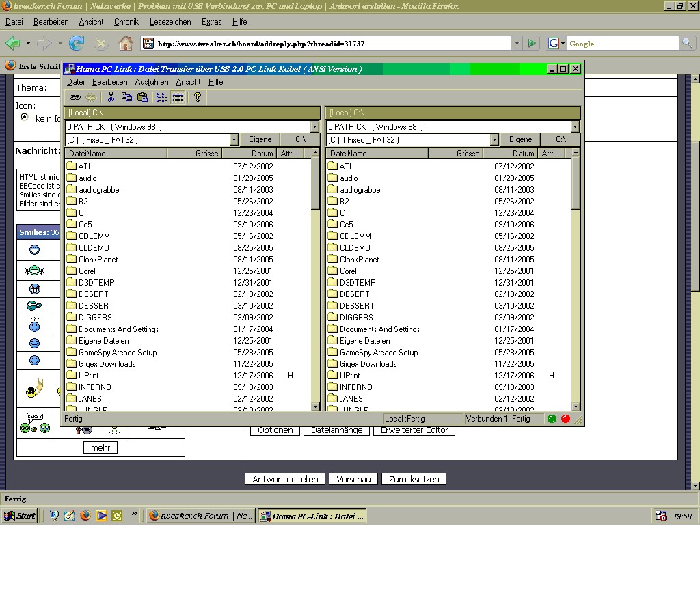700x608 pixels.
Task: Open Ansicht menu in PC-Link
Action: 188,82
